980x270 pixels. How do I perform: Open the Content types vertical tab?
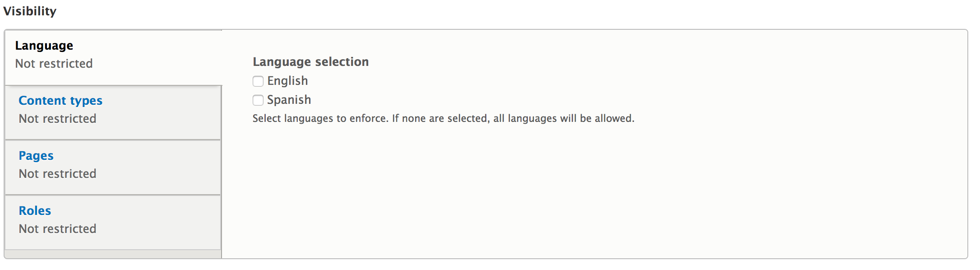[113, 112]
